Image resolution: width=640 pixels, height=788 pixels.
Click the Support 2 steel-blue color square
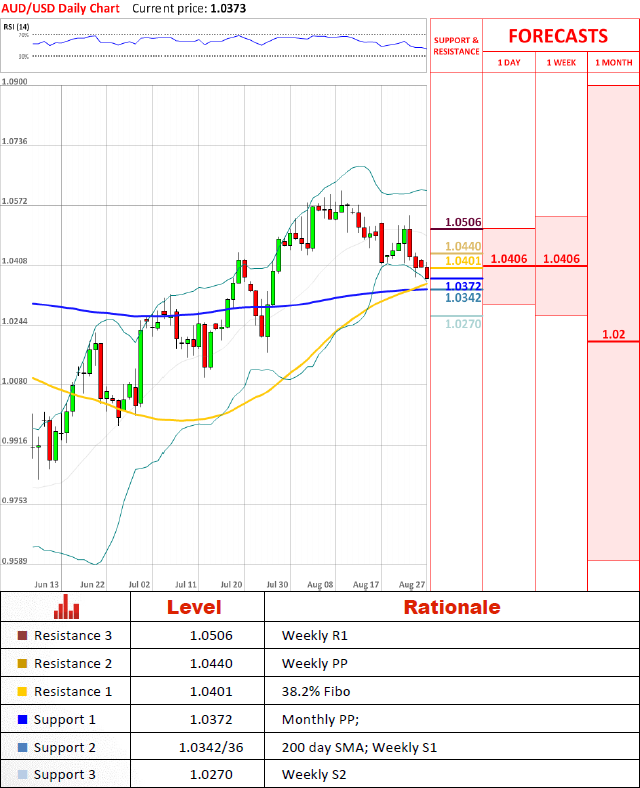(x=22, y=748)
